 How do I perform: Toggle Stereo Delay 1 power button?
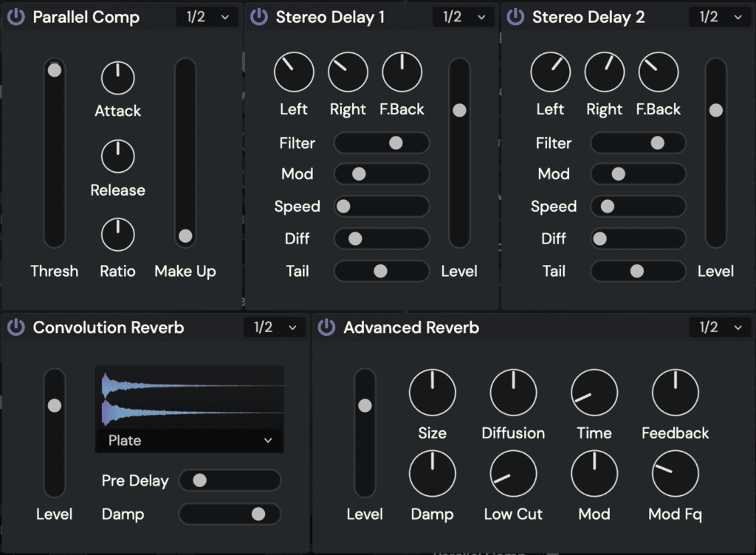pos(259,17)
